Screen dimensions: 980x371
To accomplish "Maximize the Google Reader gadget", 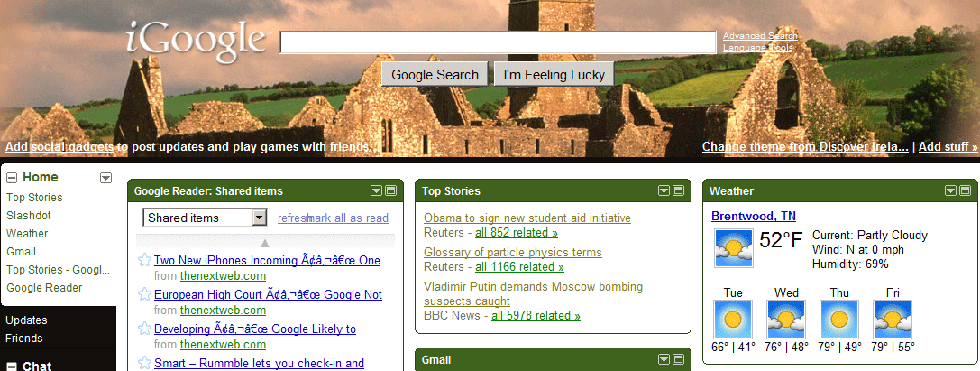I will [x=390, y=190].
